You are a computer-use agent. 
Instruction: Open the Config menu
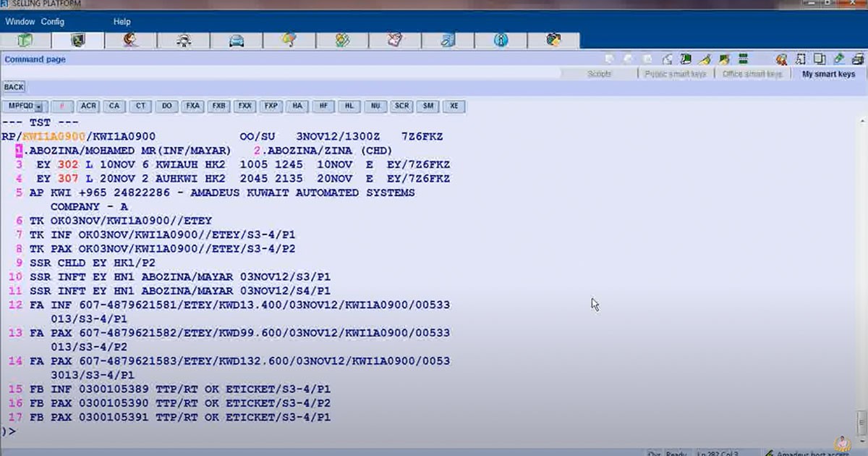point(53,22)
